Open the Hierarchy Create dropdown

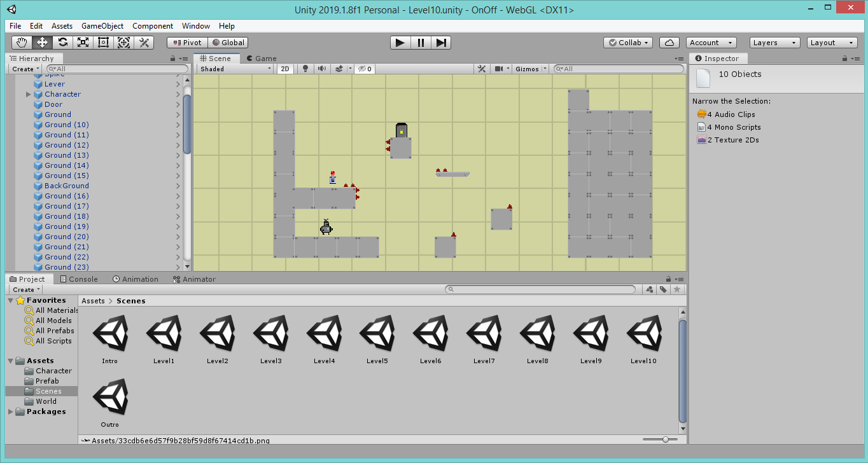pos(25,69)
